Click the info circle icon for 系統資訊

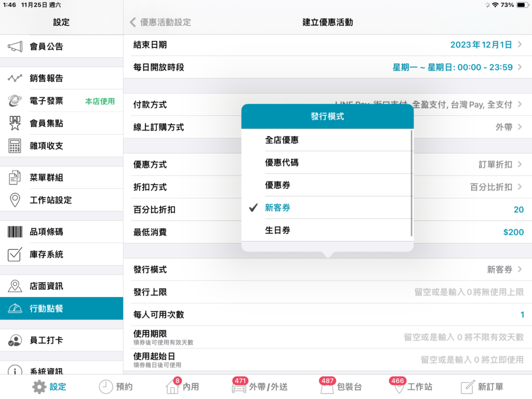tap(15, 370)
